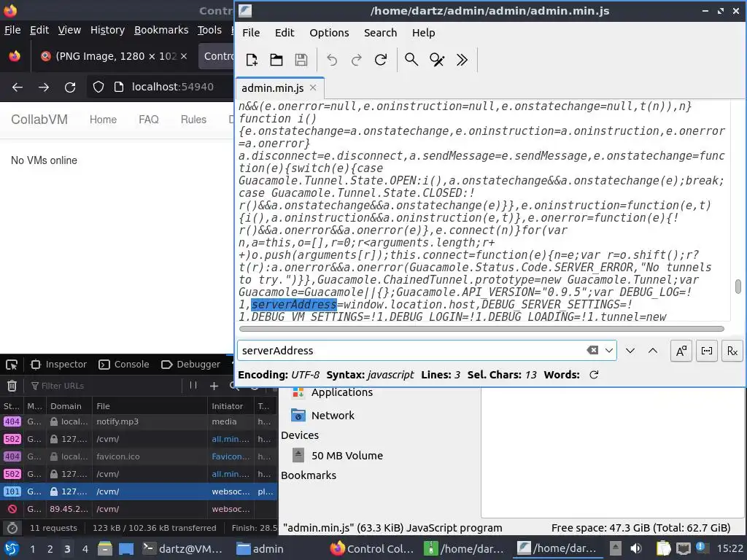Open dartz@VM terminal from taskbar
747x560 pixels.
(183, 549)
